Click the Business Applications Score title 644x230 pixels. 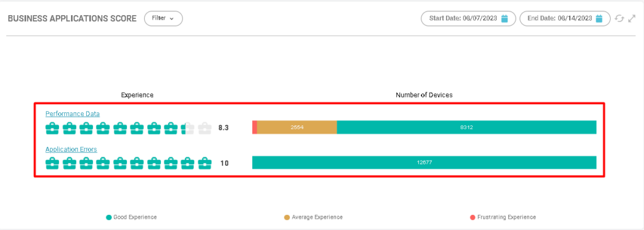click(x=72, y=19)
